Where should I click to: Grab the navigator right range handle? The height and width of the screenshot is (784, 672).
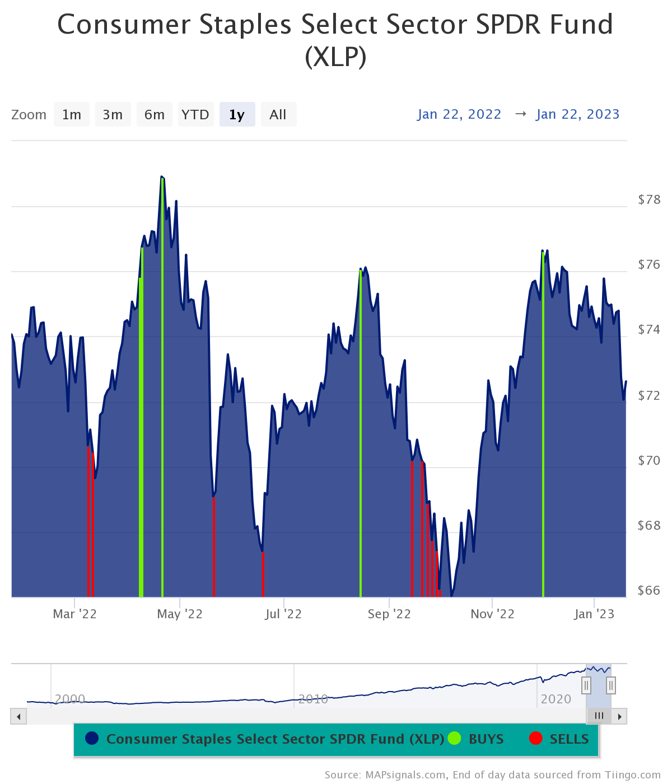(x=611, y=685)
